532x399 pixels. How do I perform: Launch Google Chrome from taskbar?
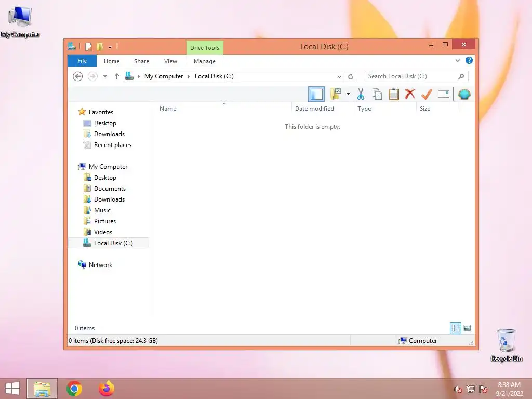pos(74,389)
